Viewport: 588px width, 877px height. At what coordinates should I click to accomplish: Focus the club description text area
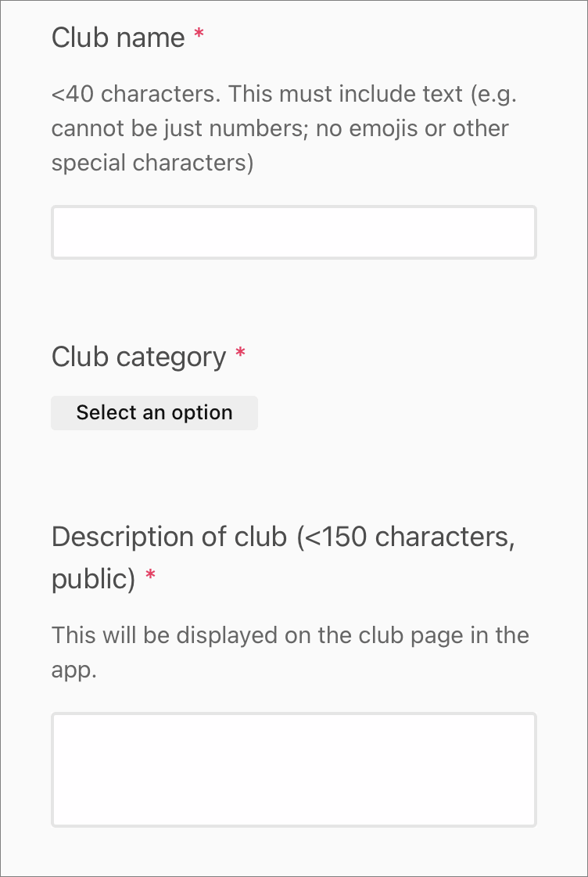(293, 769)
